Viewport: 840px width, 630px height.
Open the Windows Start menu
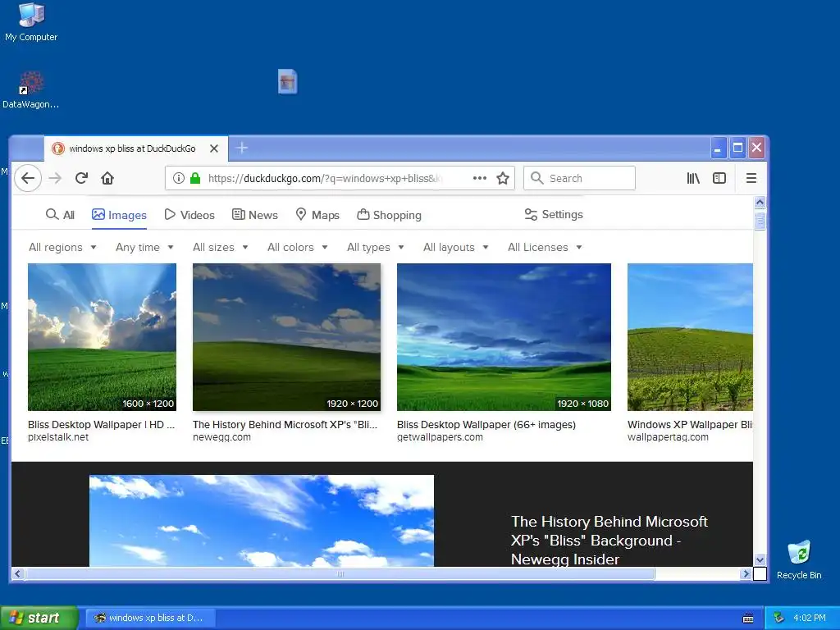39,618
